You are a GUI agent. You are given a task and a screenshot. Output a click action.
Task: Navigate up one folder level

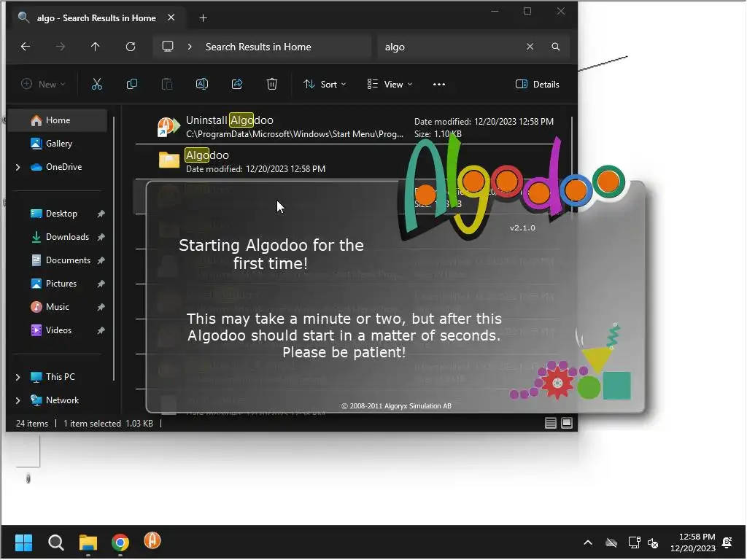tap(96, 47)
